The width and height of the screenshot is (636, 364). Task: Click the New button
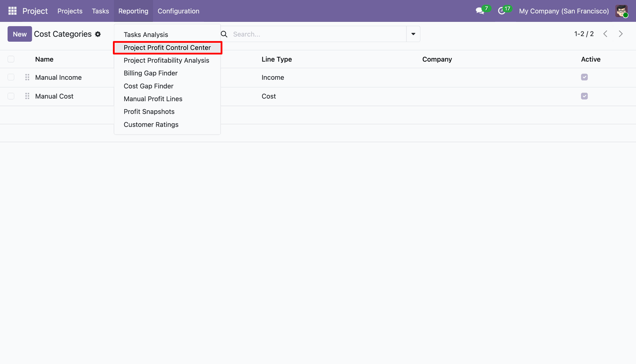pos(20,34)
